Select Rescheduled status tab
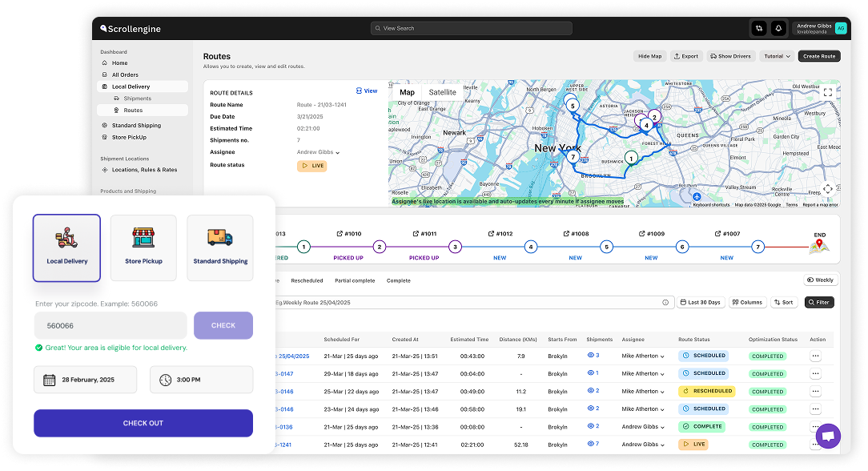Viewport: 868px width, 471px height. click(x=307, y=280)
